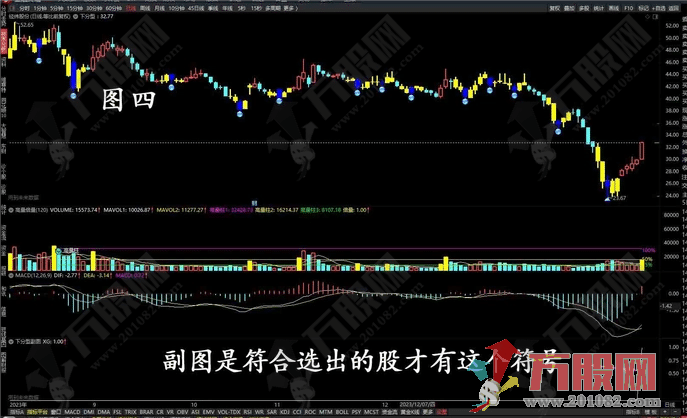Select the 5秒 period
Image resolution: width=687 pixels, height=418 pixels.
pos(242,8)
